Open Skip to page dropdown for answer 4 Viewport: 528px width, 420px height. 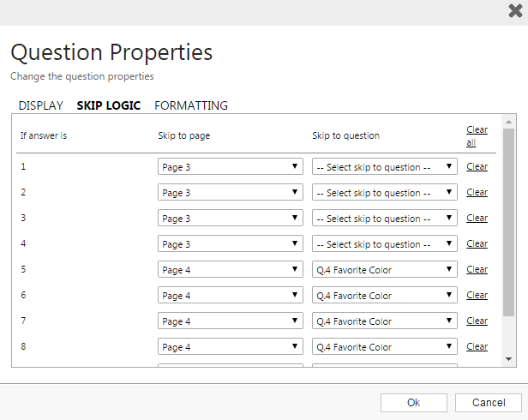tap(230, 244)
